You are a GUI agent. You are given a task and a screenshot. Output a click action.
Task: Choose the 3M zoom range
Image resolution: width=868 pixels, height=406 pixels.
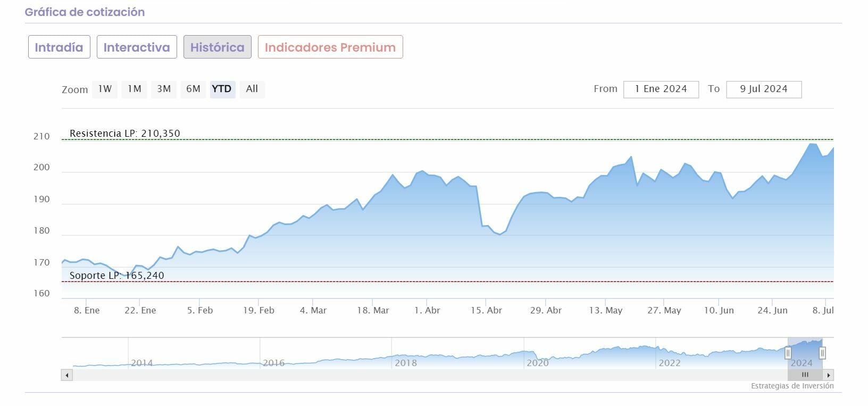click(164, 89)
